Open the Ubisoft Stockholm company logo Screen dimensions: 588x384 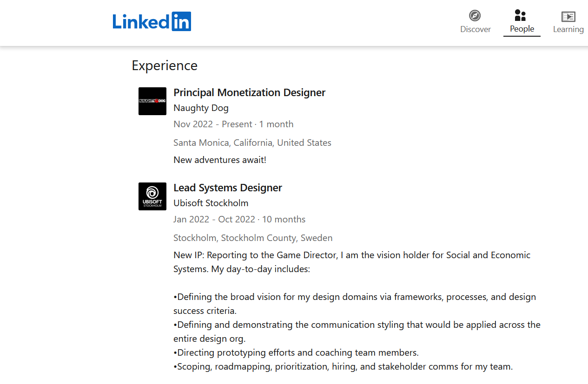coord(152,196)
